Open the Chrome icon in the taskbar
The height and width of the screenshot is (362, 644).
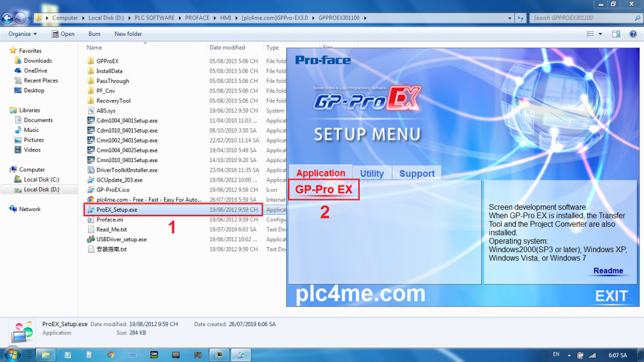111,355
